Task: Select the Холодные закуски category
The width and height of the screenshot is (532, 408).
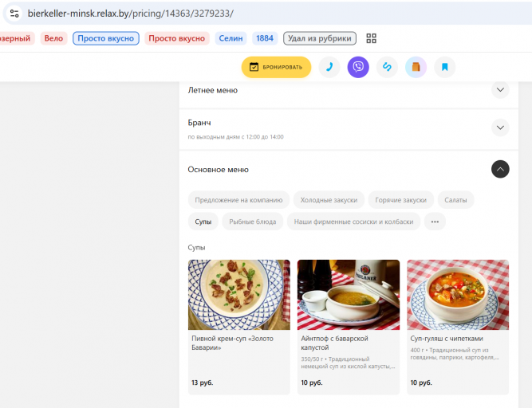Action: 329,200
